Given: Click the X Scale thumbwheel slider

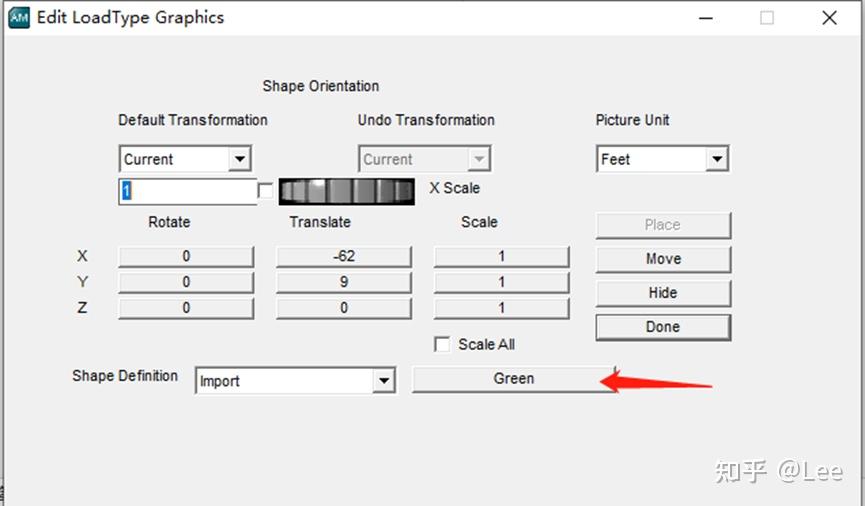Looking at the screenshot, I should (346, 191).
